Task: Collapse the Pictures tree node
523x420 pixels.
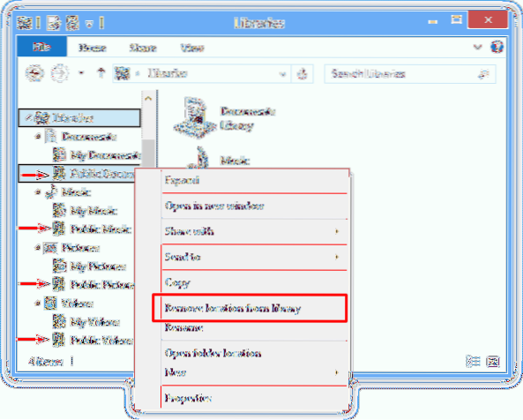Action: pos(38,248)
